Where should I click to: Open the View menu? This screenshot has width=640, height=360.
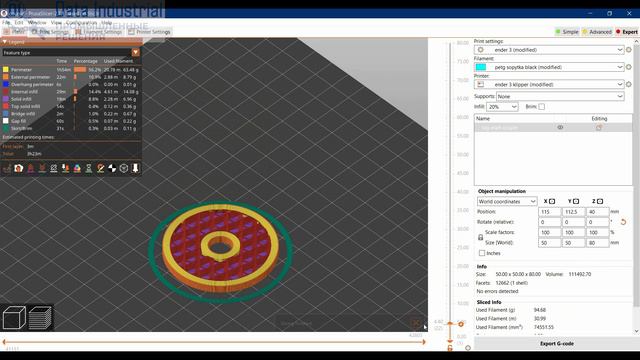click(56, 22)
